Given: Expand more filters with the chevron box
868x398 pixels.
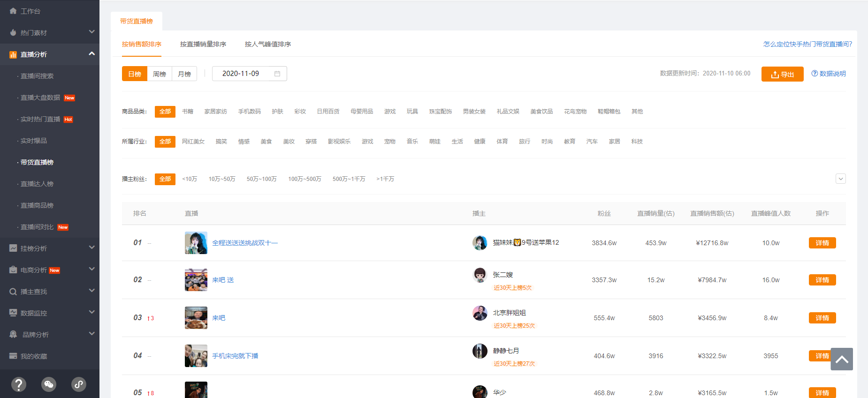Looking at the screenshot, I should coord(841,179).
